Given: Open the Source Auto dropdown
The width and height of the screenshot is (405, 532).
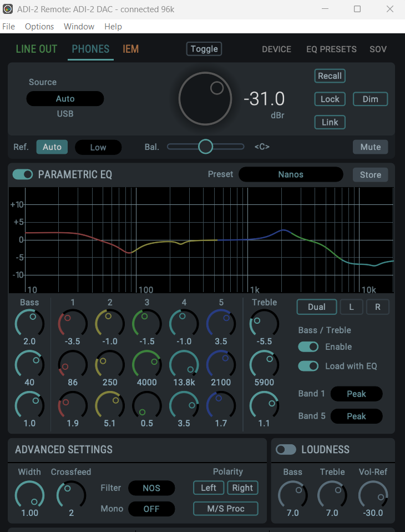Looking at the screenshot, I should pos(65,99).
